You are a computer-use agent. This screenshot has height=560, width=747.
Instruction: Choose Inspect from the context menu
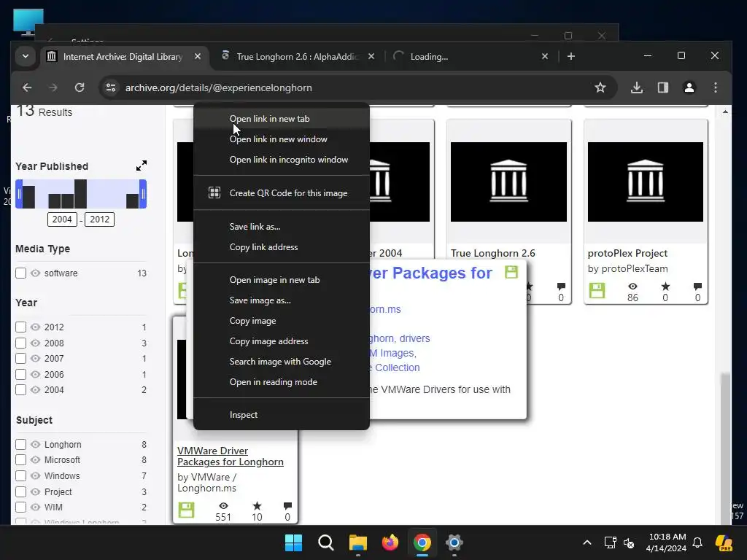click(281, 415)
